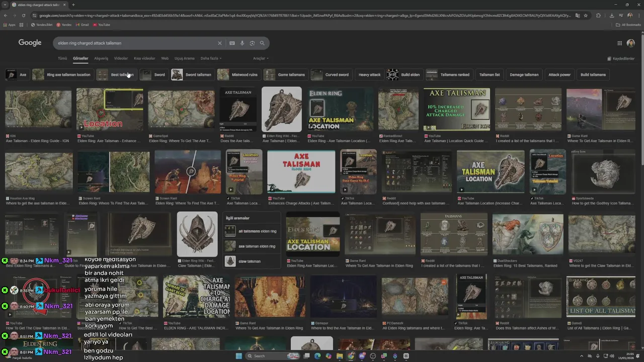Open the All Bookmarks folder
Screen dimensions: 644x362
(x=628, y=25)
